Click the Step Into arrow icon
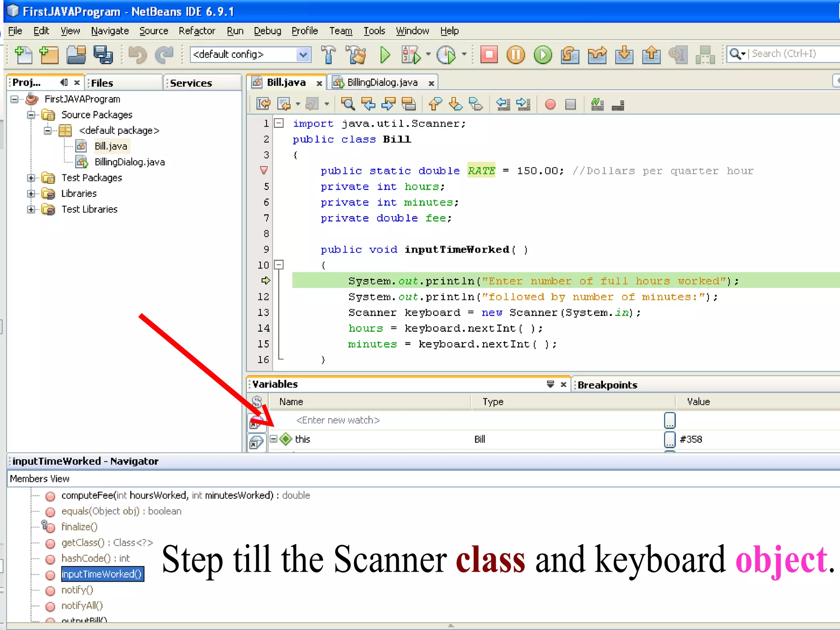 pyautogui.click(x=624, y=55)
